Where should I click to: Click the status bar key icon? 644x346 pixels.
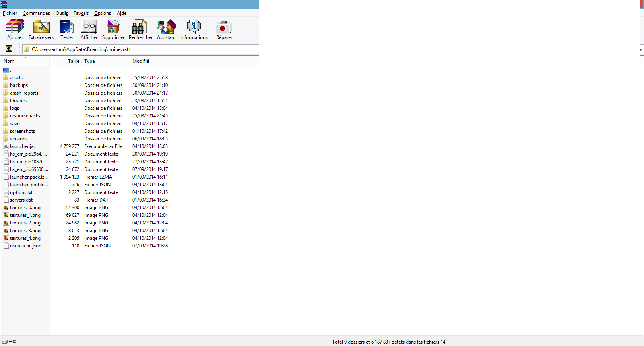click(x=12, y=342)
